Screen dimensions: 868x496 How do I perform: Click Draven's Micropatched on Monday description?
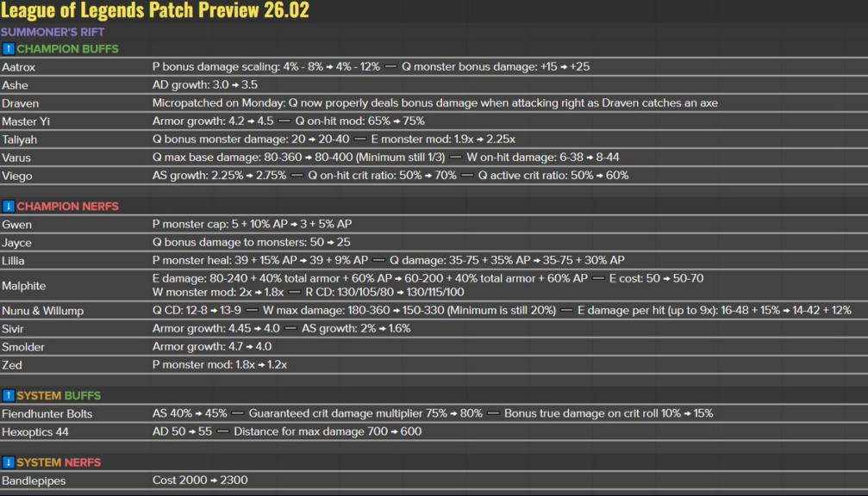tap(435, 102)
